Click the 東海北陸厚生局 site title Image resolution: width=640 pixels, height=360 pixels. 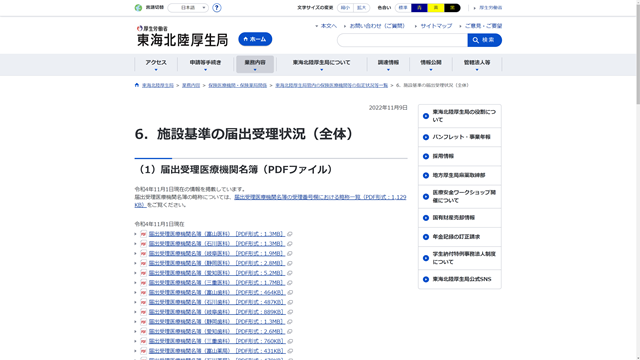[x=182, y=40]
